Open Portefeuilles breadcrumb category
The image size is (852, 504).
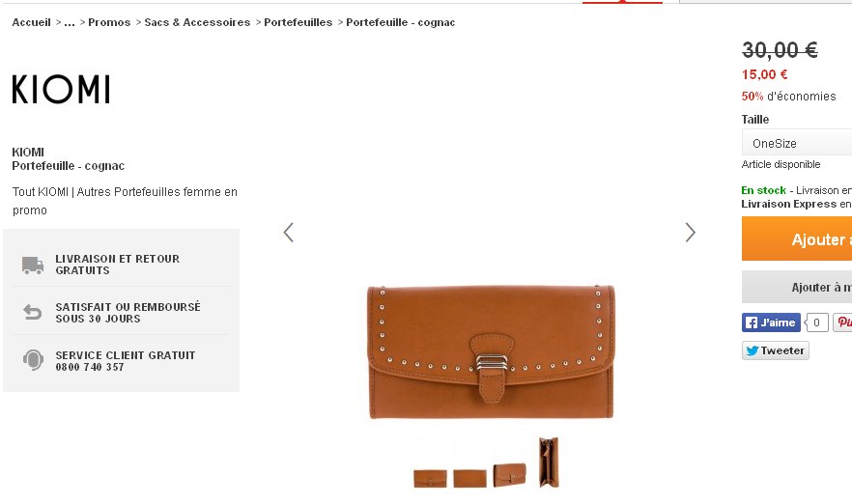[298, 22]
